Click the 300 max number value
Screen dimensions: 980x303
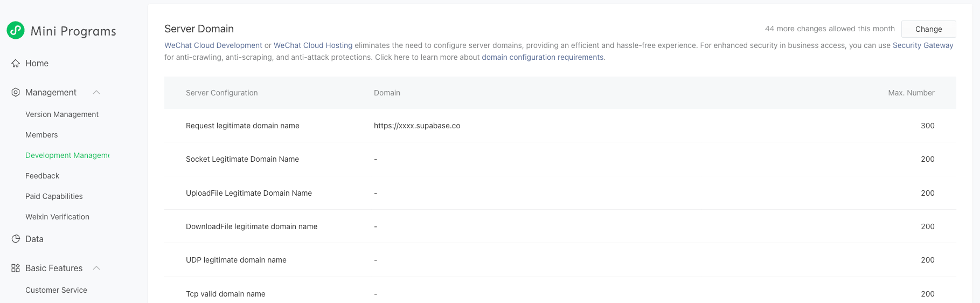928,126
